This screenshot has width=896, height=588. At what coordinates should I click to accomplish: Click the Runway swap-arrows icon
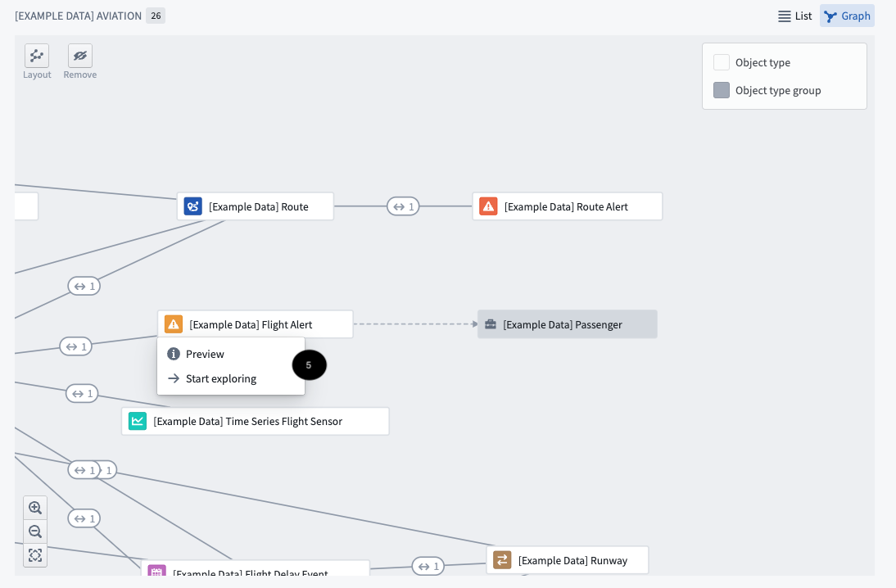tap(502, 560)
